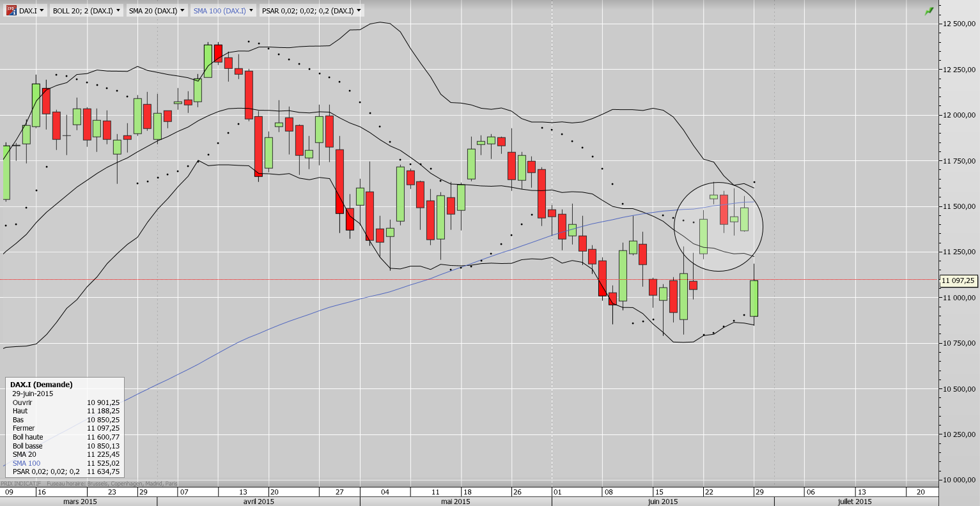Select the PSAR label in the info box
The height and width of the screenshot is (506, 980).
tap(46, 471)
